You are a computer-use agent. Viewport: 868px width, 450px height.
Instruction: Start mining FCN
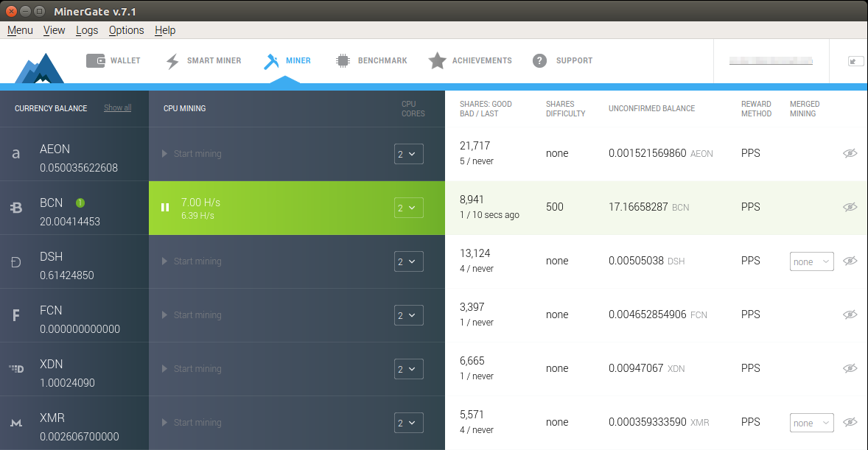(x=192, y=315)
